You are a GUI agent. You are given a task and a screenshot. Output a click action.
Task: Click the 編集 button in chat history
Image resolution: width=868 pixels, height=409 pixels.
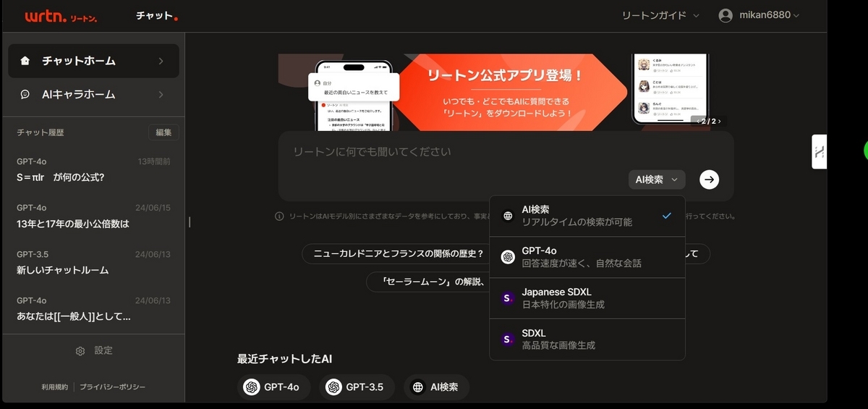point(163,132)
